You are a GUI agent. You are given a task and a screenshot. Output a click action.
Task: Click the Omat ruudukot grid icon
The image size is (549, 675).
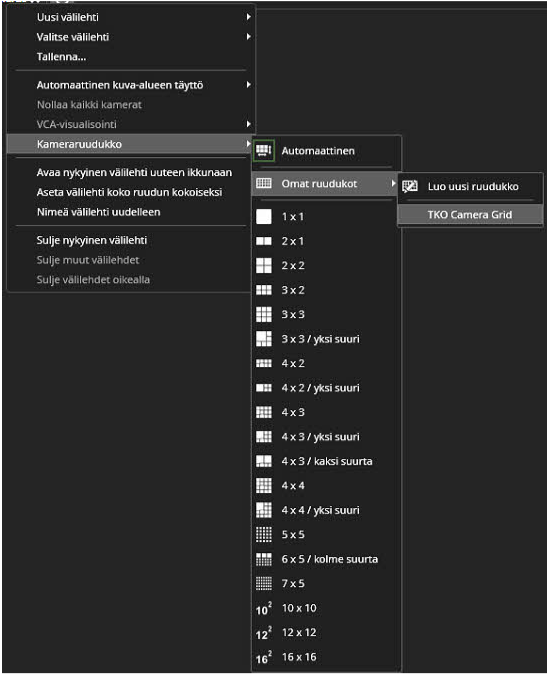(264, 183)
